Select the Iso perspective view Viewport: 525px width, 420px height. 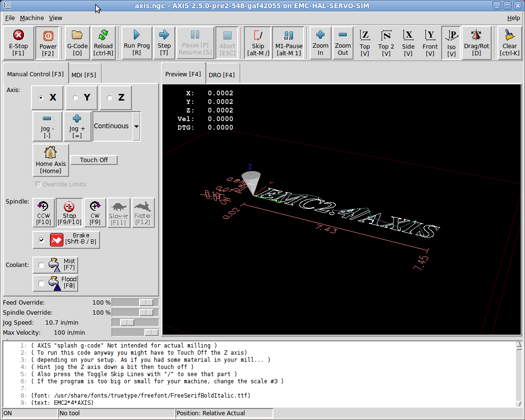click(x=451, y=43)
